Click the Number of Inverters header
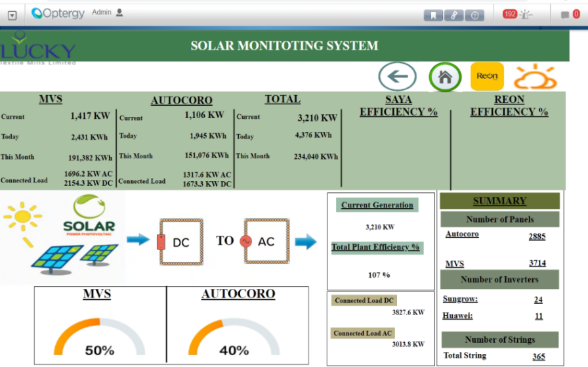 coord(499,280)
